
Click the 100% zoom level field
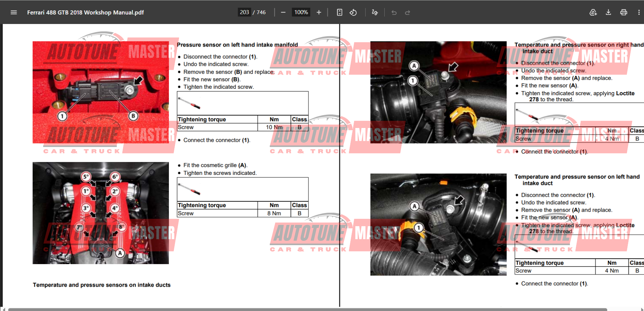click(301, 12)
